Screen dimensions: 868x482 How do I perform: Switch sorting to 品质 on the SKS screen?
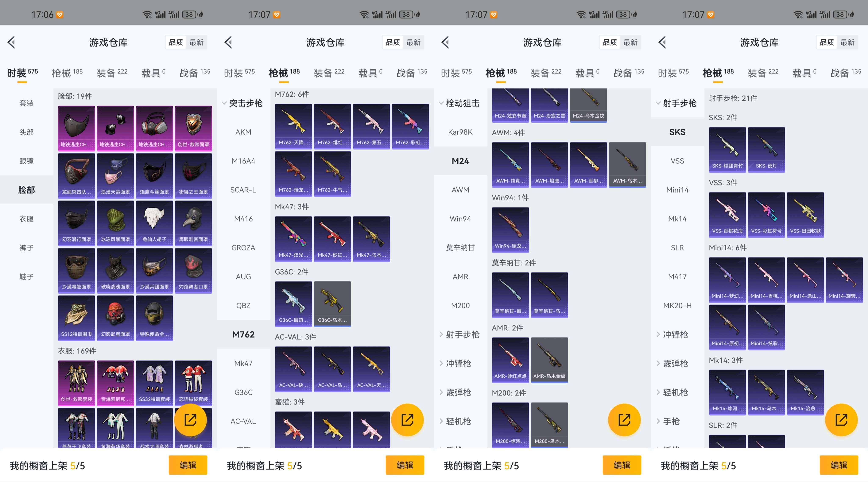[827, 42]
